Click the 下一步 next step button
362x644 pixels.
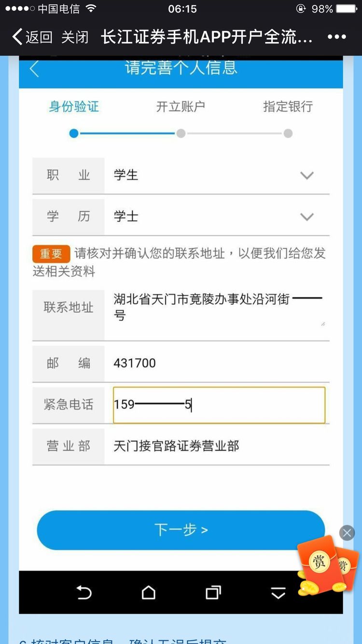click(181, 530)
